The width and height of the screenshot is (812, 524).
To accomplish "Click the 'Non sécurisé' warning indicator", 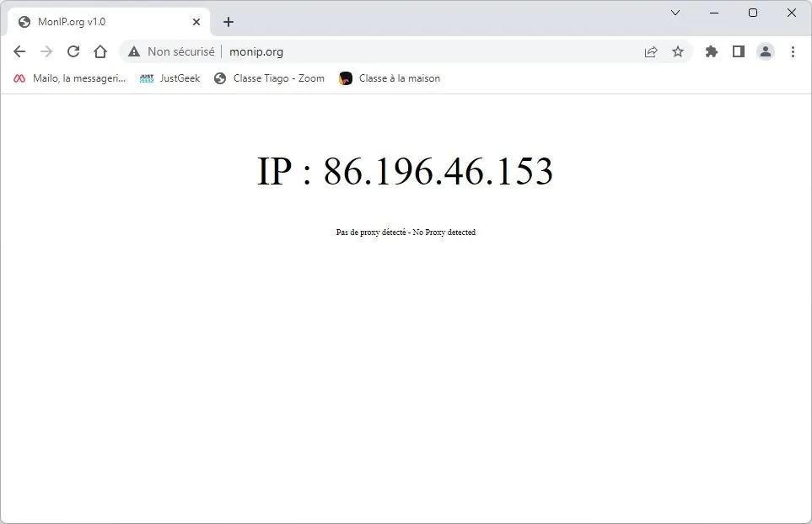I will (171, 51).
